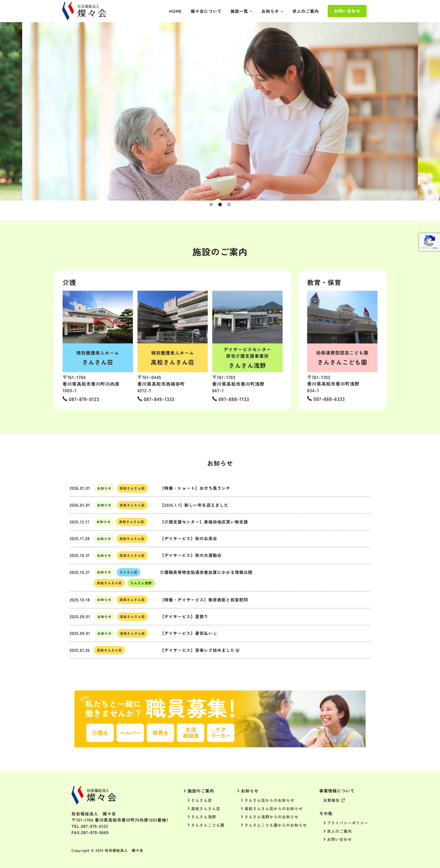This screenshot has width=440, height=868.
Task: Click ケアワーカー button on recruitment banner
Action: (221, 733)
